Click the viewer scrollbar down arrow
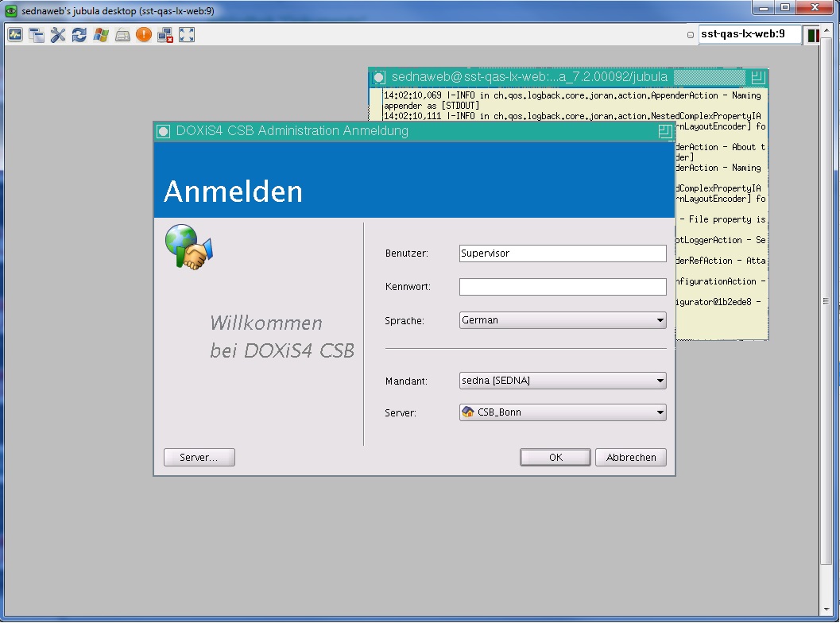Screen dimensions: 840x623 click(826, 609)
